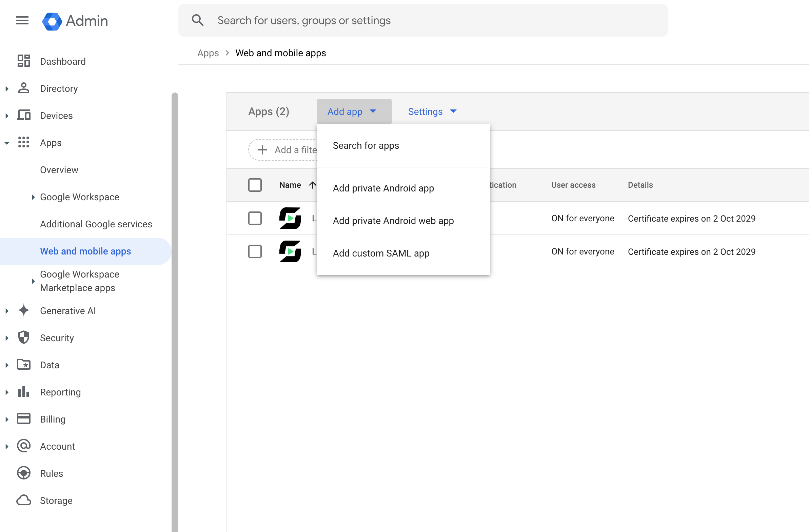
Task: Expand the Billing section arrow
Action: click(x=7, y=419)
